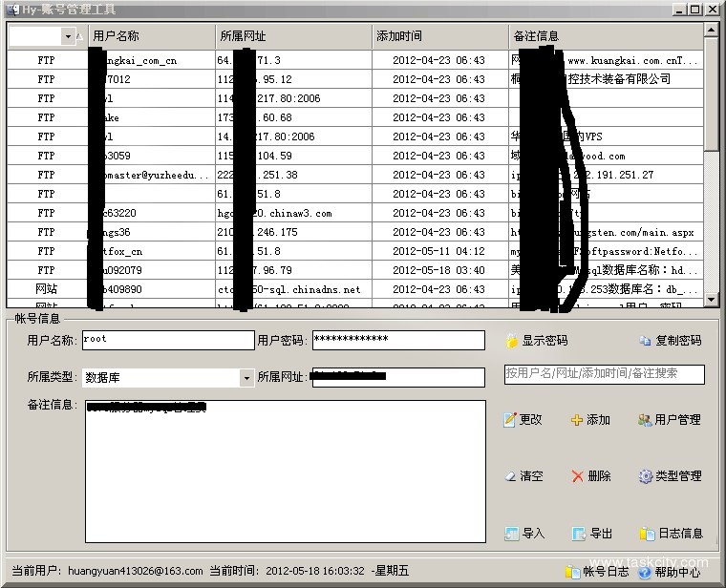Image resolution: width=726 pixels, height=588 pixels.
Task: Sort by 用户名称 column header
Action: (x=117, y=36)
